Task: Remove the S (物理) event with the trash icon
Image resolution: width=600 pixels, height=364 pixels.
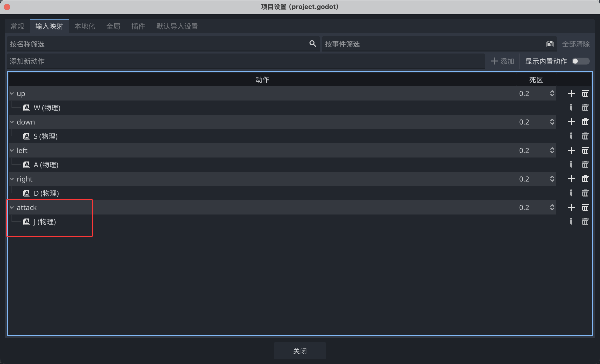Action: [585, 136]
